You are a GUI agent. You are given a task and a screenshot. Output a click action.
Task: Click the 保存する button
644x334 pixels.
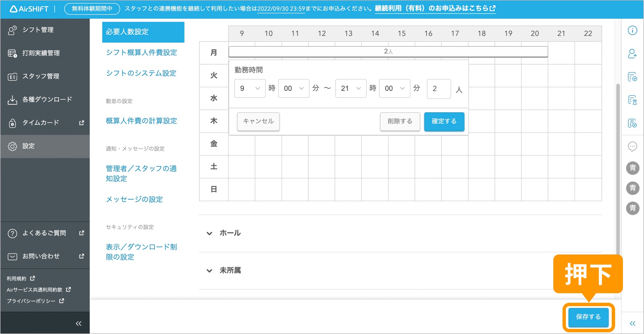tap(588, 317)
